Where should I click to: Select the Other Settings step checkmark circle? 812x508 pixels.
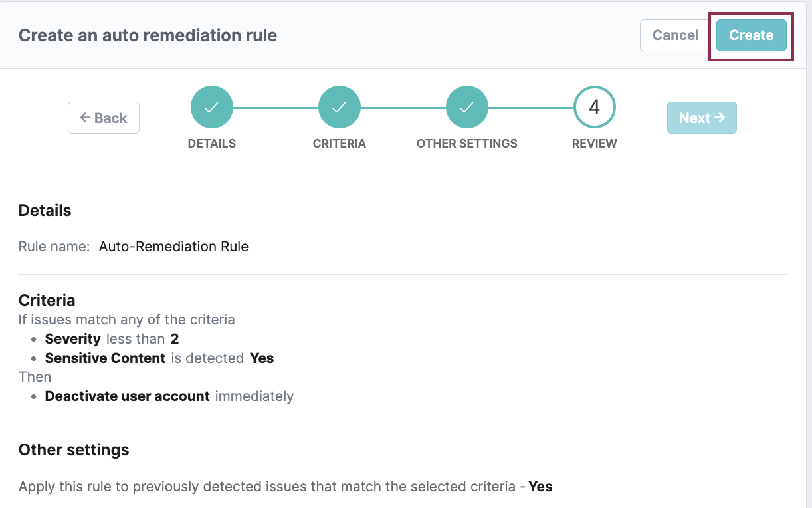pos(467,107)
